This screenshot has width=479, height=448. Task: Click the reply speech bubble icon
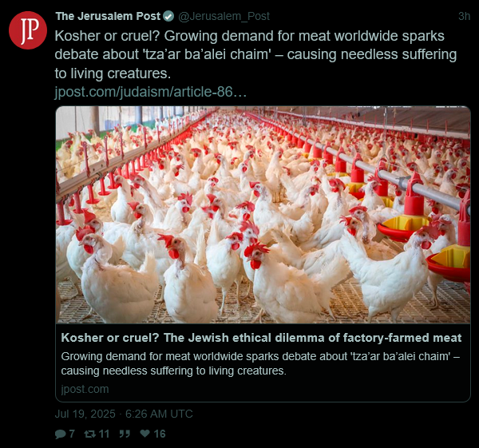click(60, 434)
